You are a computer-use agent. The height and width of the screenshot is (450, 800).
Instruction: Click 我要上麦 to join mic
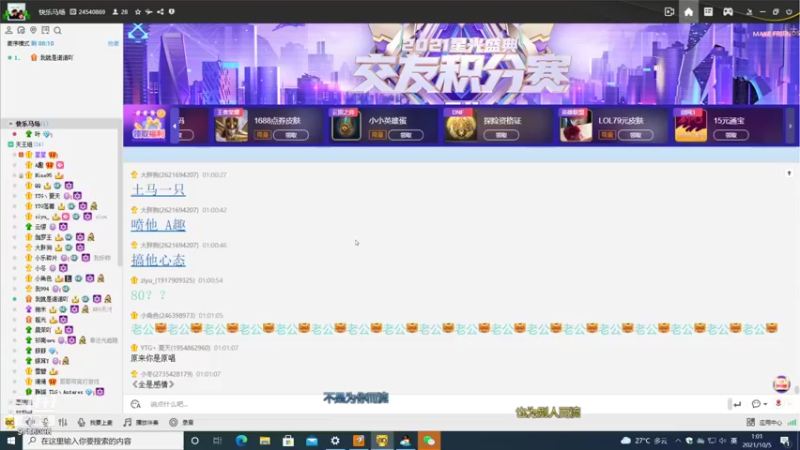95,422
